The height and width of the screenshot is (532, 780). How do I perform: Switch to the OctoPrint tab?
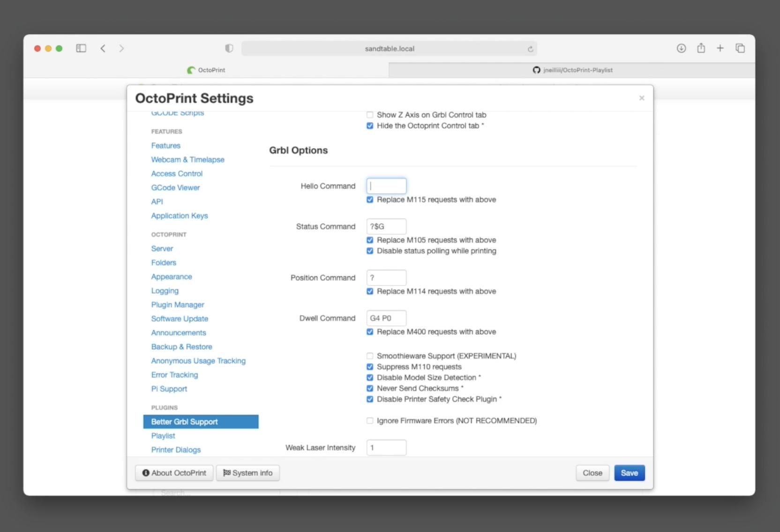(x=206, y=70)
